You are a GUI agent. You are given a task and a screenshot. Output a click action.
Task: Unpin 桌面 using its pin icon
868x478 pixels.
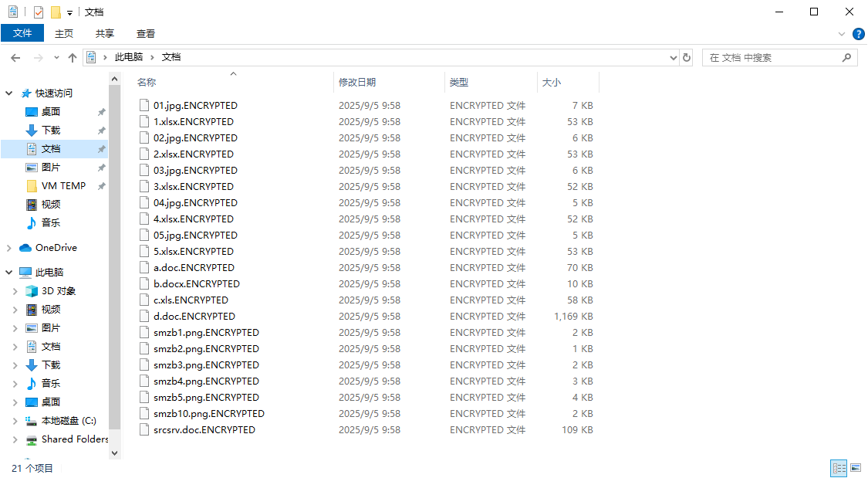101,112
